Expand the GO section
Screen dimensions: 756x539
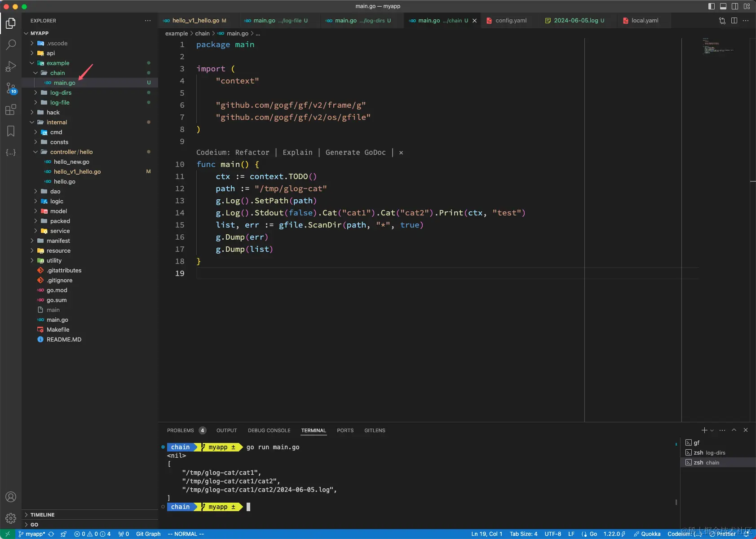[x=90, y=525]
